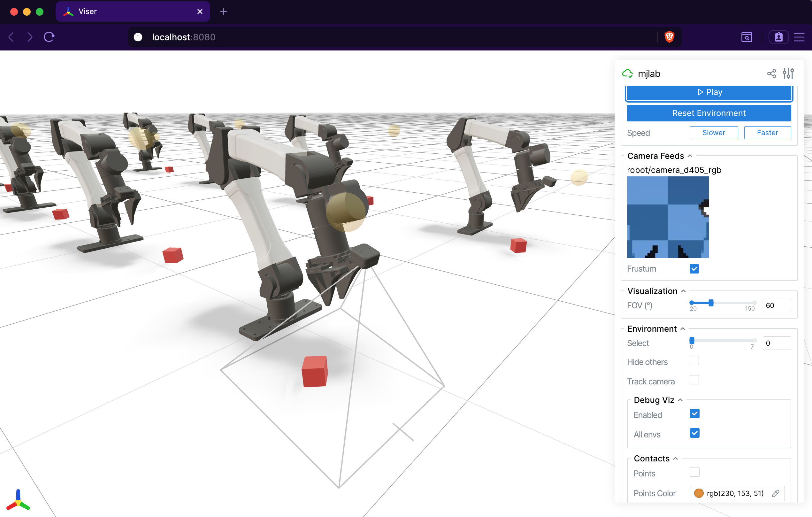Click the FOV slider handle

(x=711, y=303)
